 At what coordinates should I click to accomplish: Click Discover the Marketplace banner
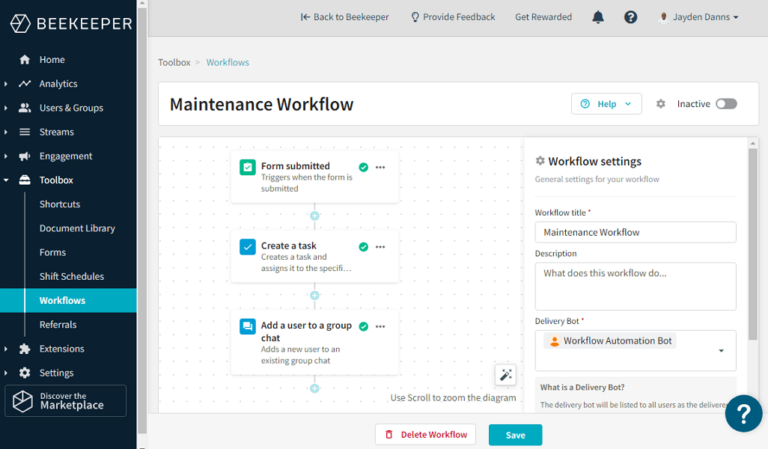(66, 401)
